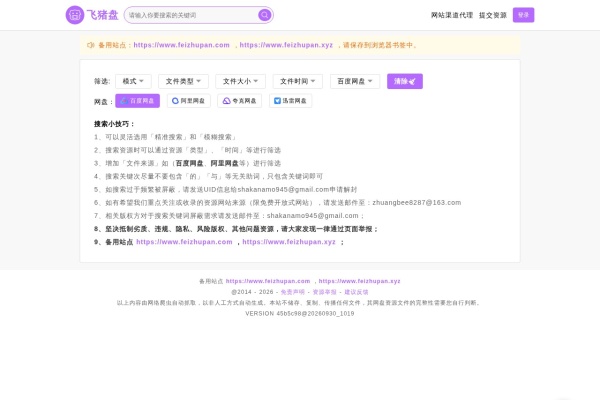600x400 pixels.
Task: Click the 登录 button
Action: click(x=523, y=15)
